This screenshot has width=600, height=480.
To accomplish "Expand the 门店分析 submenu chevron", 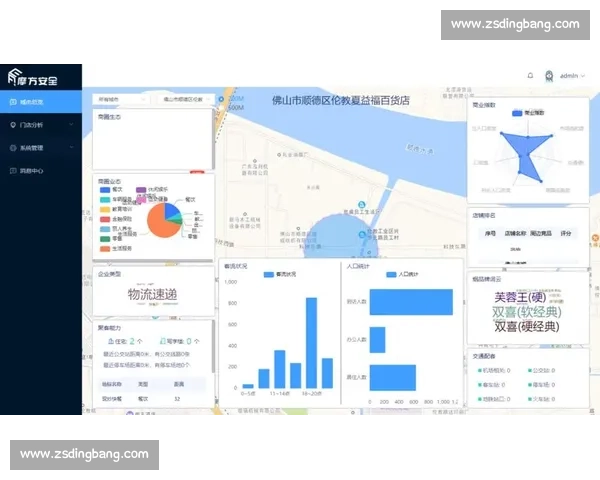I will pos(71,125).
